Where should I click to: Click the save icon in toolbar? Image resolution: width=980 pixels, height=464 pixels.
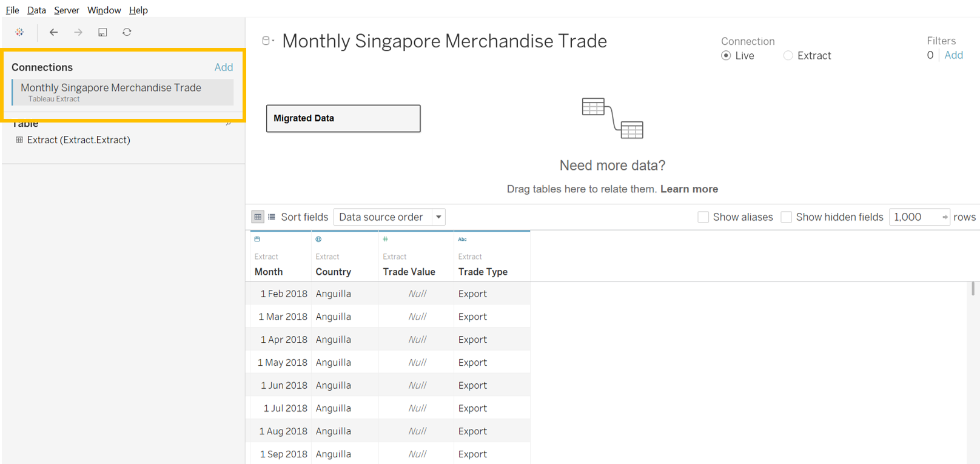(x=102, y=32)
